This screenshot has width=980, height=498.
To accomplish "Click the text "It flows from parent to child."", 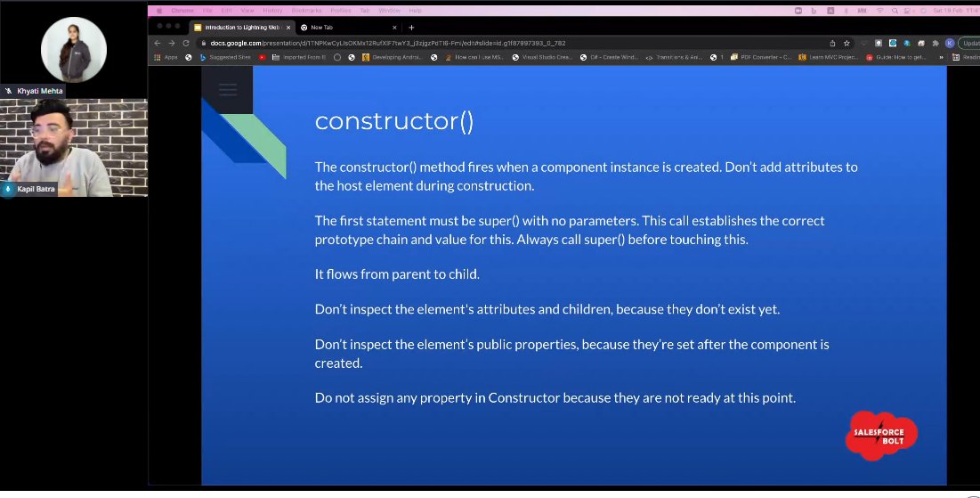I will click(398, 274).
